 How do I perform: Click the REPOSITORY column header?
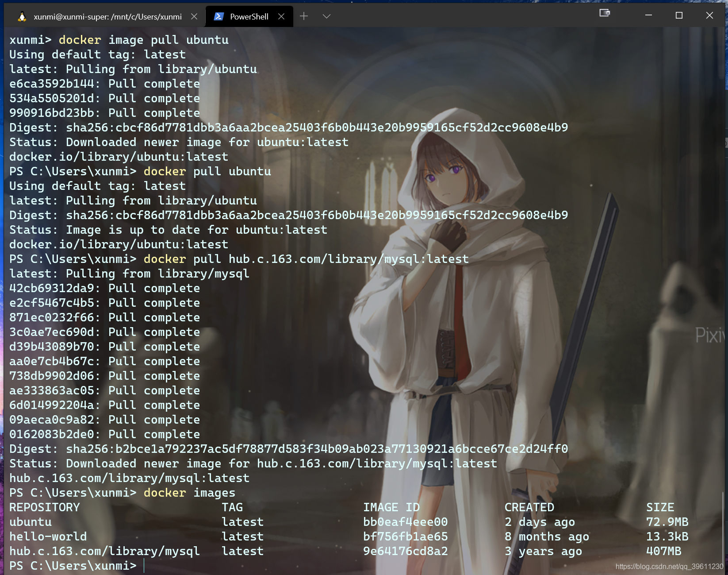[x=45, y=507]
